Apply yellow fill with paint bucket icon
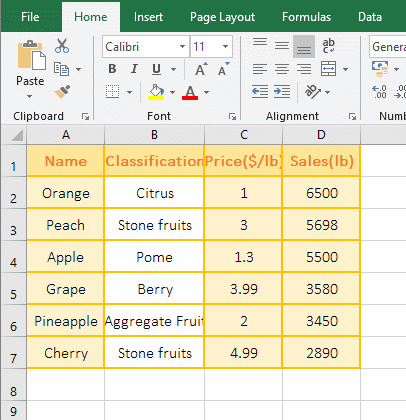The width and height of the screenshot is (406, 420). click(156, 92)
